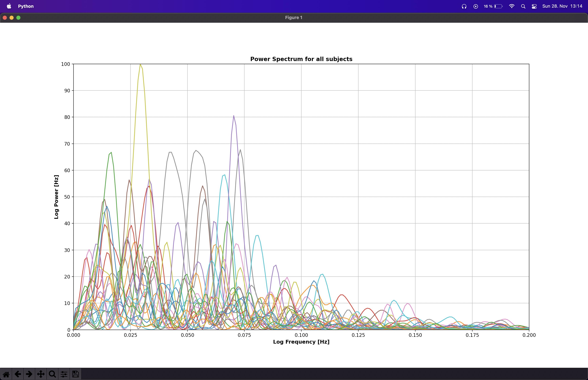Open Spotlight search
This screenshot has height=380, width=588.
tap(523, 6)
